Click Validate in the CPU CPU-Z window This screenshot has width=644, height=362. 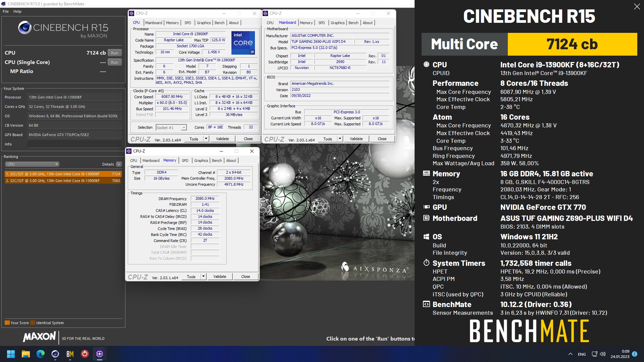click(222, 139)
